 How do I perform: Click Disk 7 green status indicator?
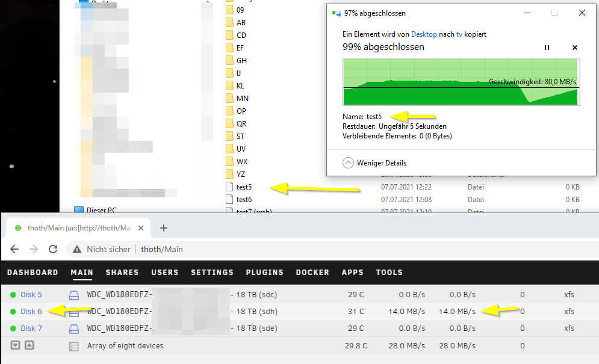13,329
